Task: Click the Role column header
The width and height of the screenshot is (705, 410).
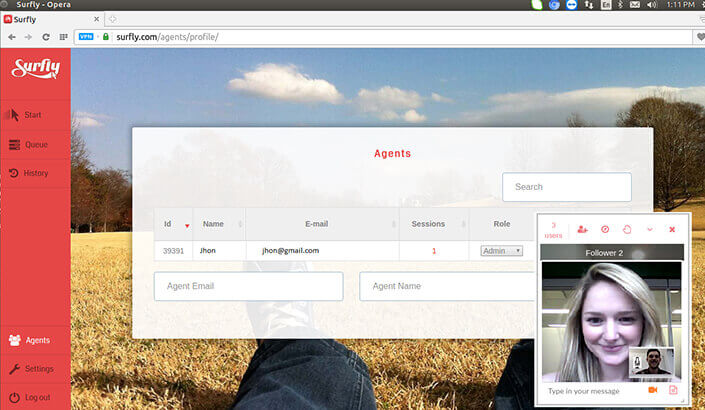Action: pos(502,224)
